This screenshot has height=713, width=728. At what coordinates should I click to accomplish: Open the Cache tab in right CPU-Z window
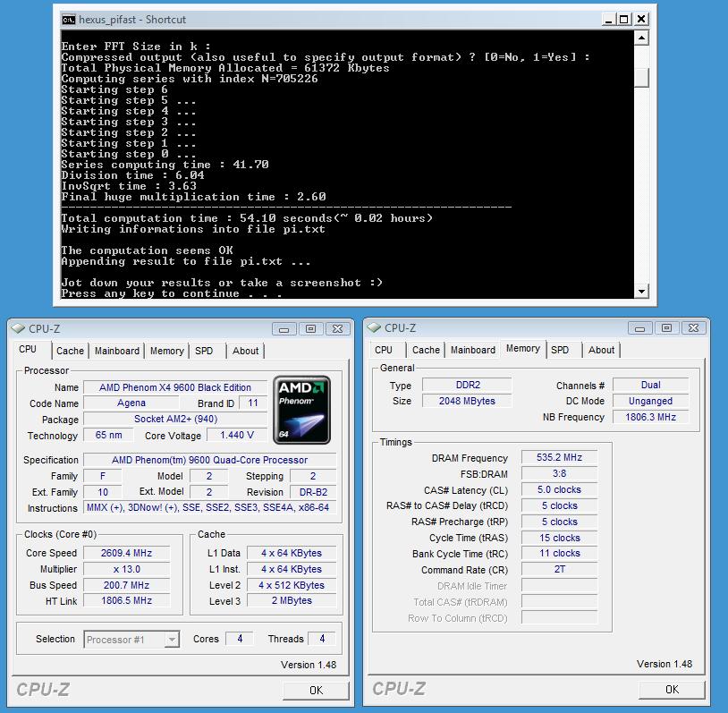click(x=426, y=350)
